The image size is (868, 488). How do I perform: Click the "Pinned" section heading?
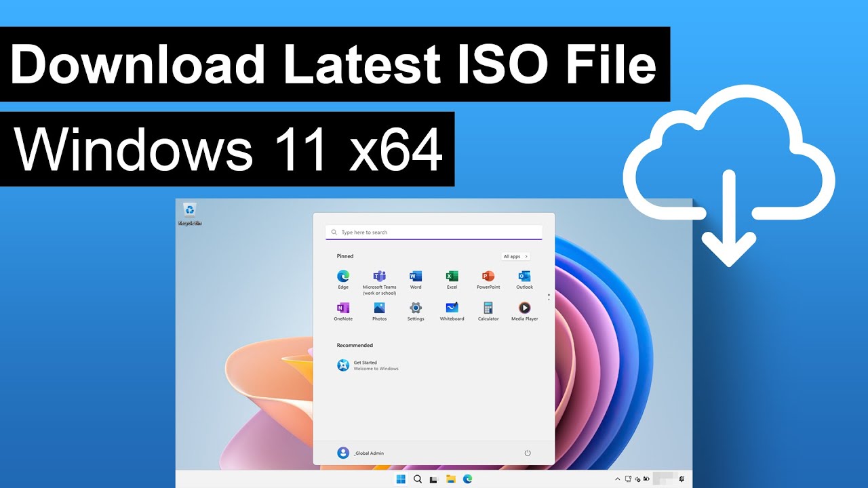click(345, 256)
